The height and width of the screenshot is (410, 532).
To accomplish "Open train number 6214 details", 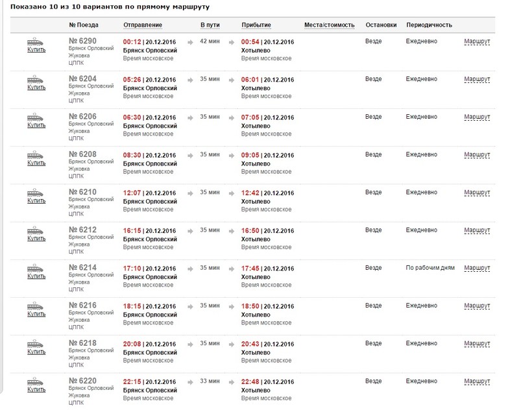I will click(x=82, y=267).
